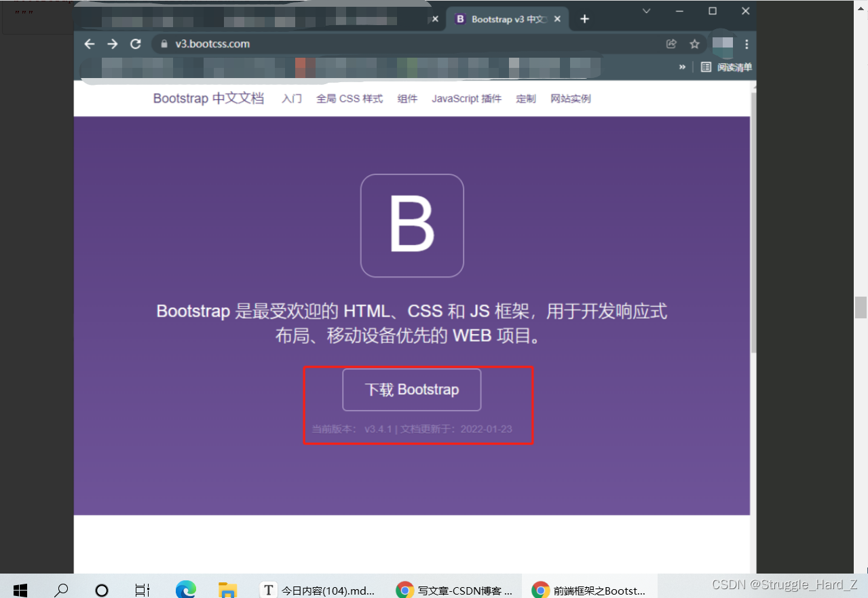Click the padlock site info icon
The image size is (868, 598).
164,44
